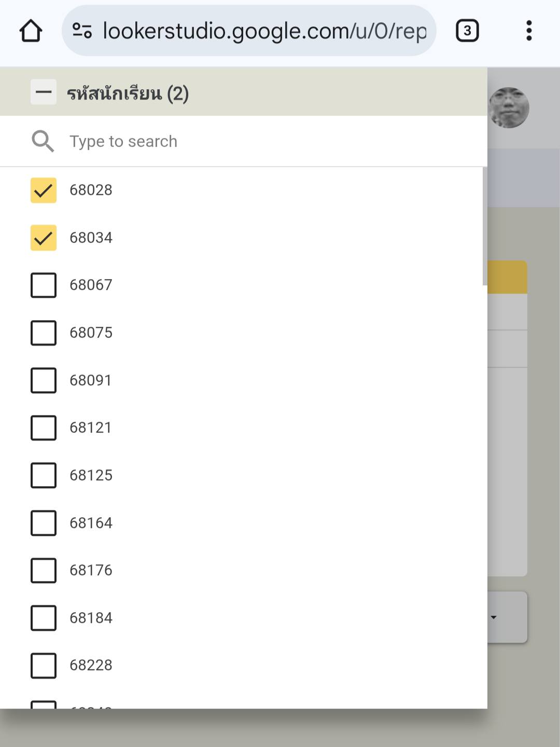The height and width of the screenshot is (747, 560).
Task: Open Chrome three-dot overflow menu
Action: click(528, 31)
